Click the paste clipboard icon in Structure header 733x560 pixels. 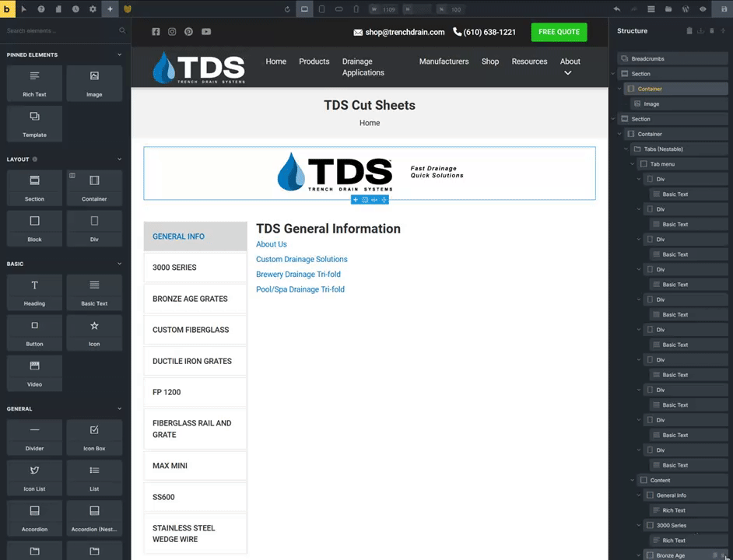pyautogui.click(x=689, y=31)
